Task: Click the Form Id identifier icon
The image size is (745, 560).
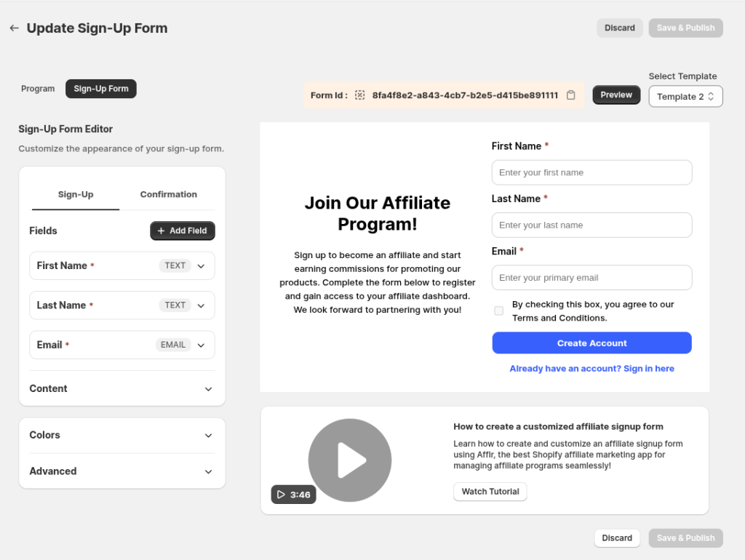Action: (x=359, y=95)
